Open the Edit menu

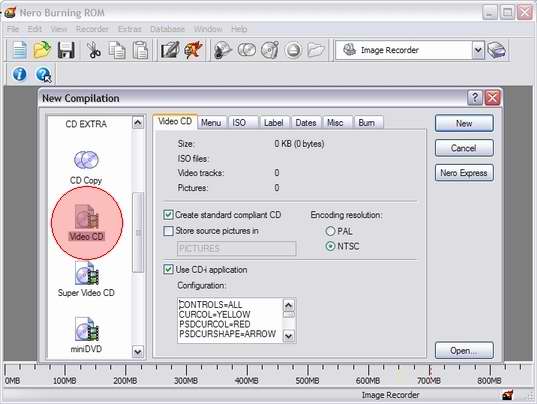(x=35, y=29)
